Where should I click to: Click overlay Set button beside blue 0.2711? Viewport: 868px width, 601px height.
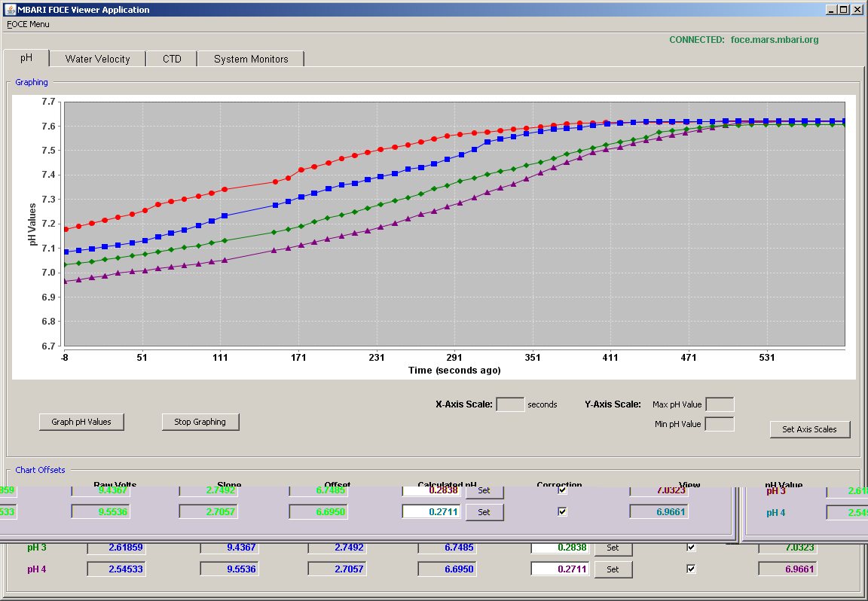point(484,512)
